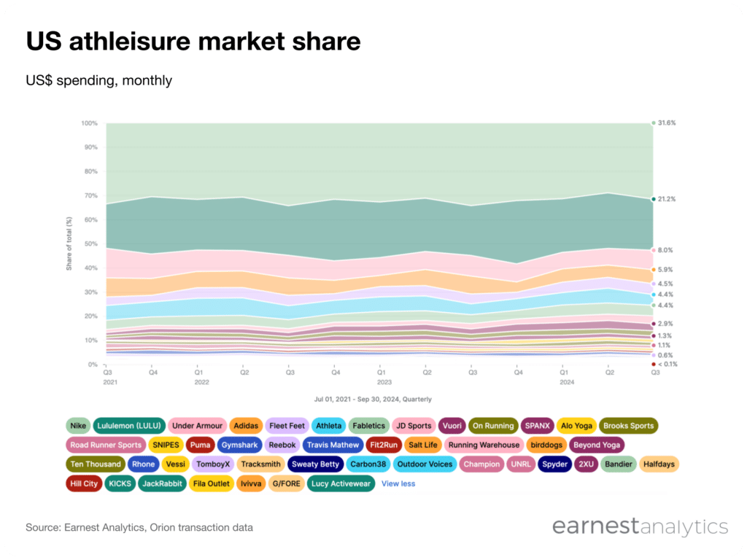Select the Fleet Feet legend chip

click(x=287, y=426)
